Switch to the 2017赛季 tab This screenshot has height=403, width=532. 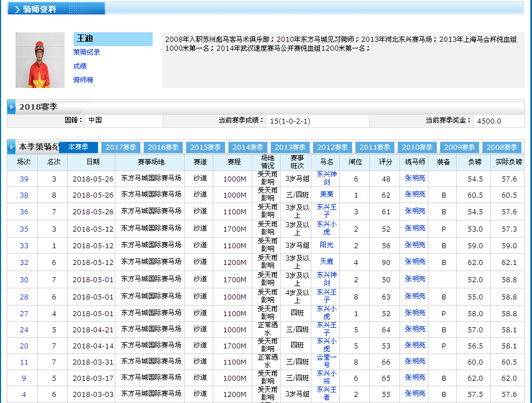click(x=121, y=148)
